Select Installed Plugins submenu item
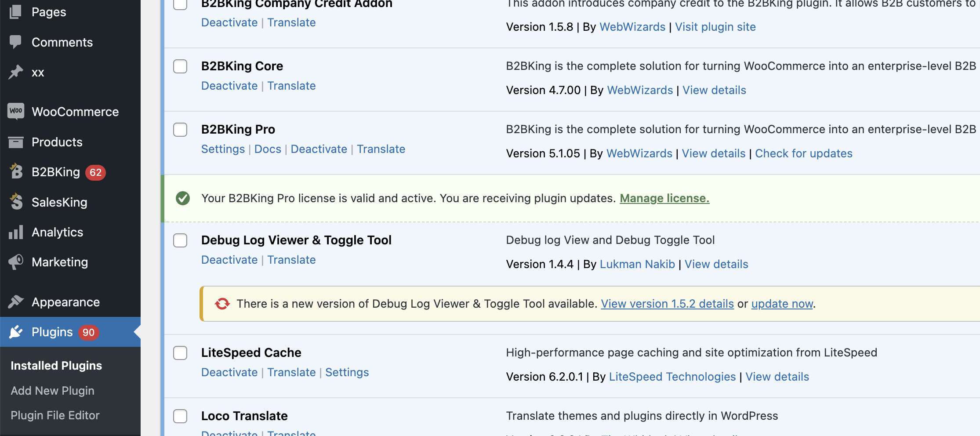The height and width of the screenshot is (436, 980). (x=56, y=366)
